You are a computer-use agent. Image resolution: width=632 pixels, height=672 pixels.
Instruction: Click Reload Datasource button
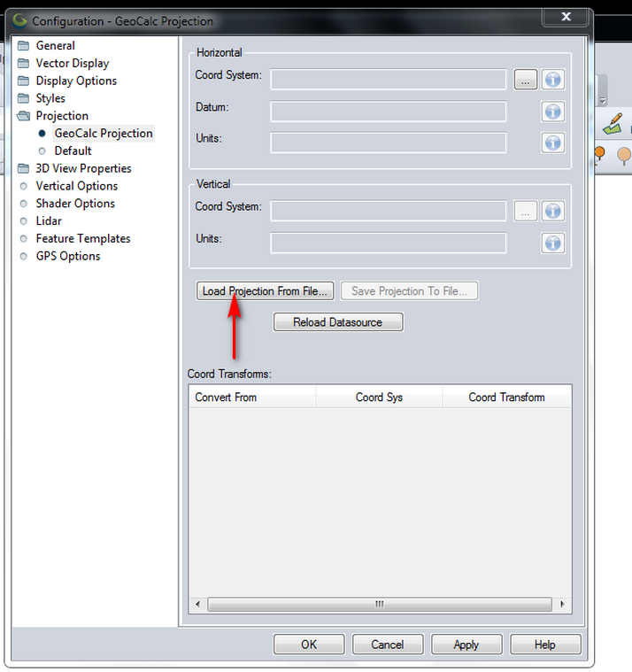tap(338, 322)
